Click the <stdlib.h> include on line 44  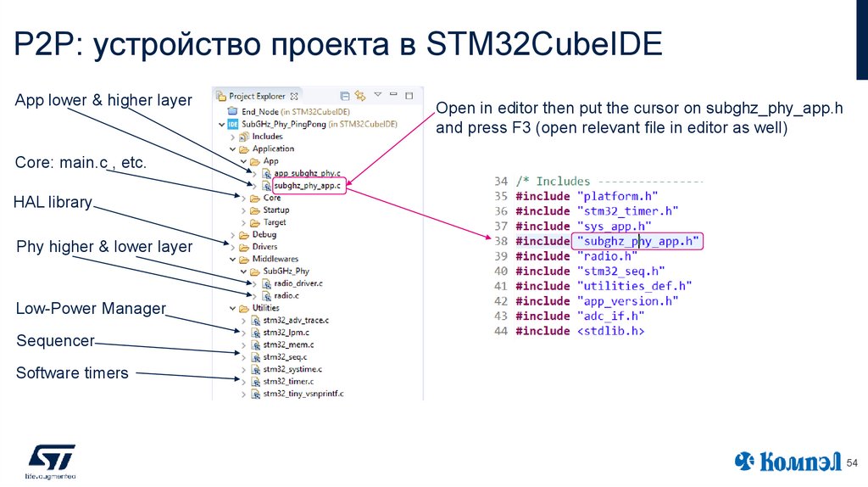pos(610,332)
